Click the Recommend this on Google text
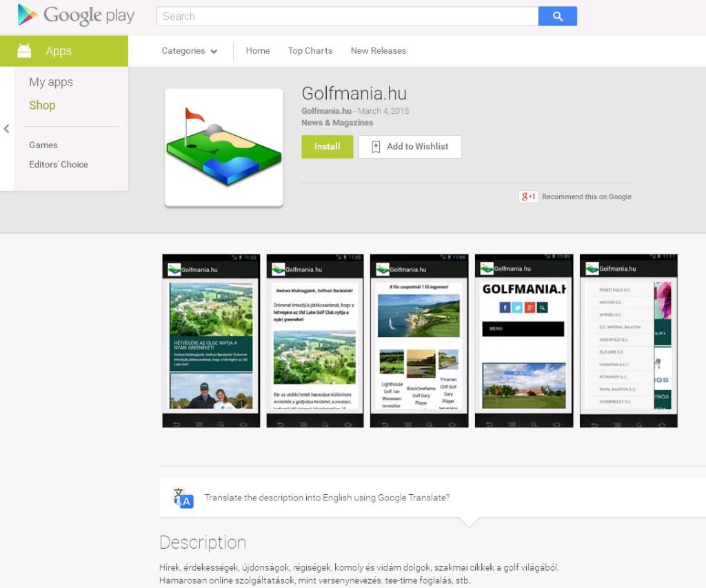The height and width of the screenshot is (588, 706). coord(587,196)
